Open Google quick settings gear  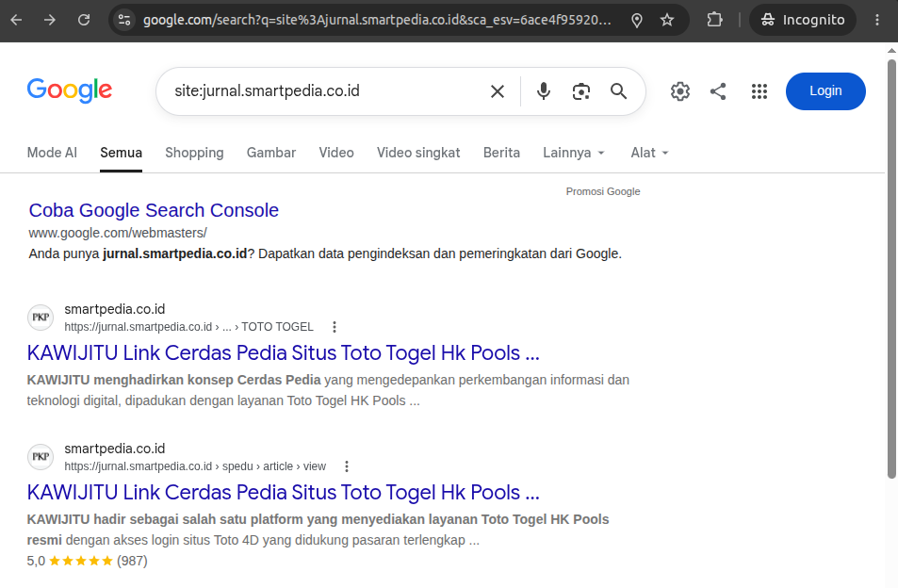[x=679, y=91]
